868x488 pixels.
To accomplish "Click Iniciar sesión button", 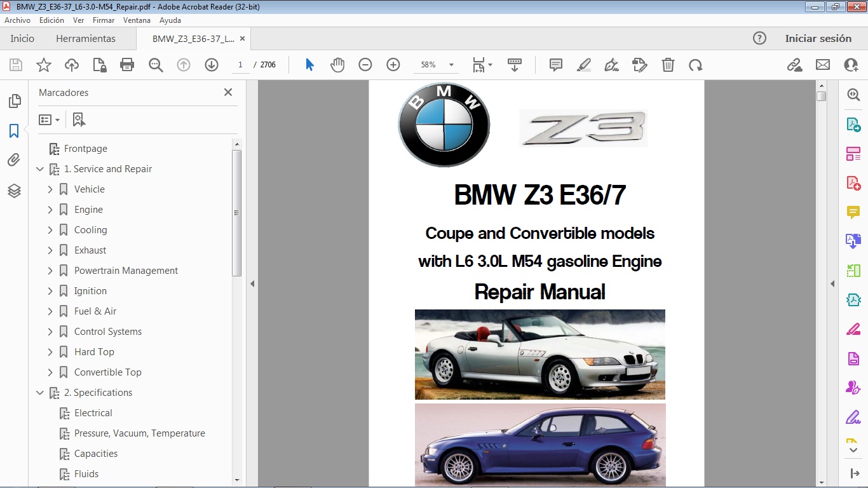I will click(x=818, y=39).
